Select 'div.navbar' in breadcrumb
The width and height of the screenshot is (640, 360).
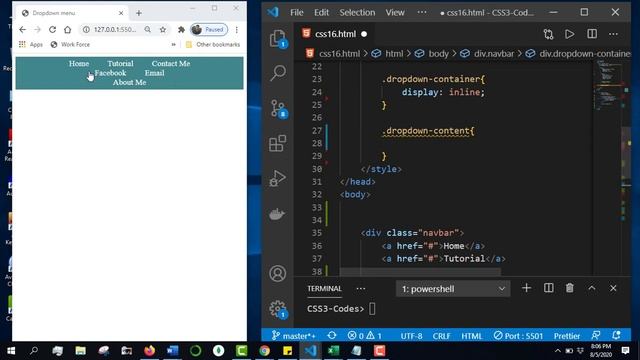tap(494, 53)
